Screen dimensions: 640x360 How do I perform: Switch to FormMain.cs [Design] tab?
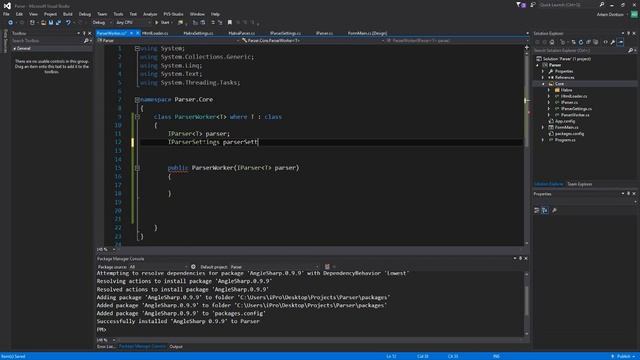(x=367, y=33)
